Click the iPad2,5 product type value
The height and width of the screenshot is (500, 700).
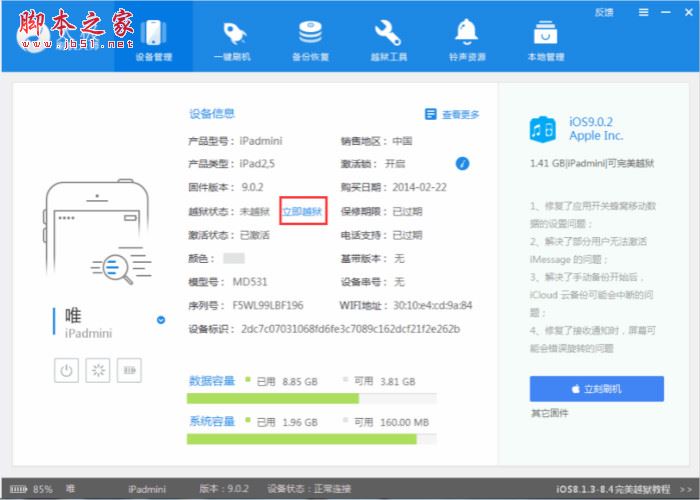click(x=257, y=164)
